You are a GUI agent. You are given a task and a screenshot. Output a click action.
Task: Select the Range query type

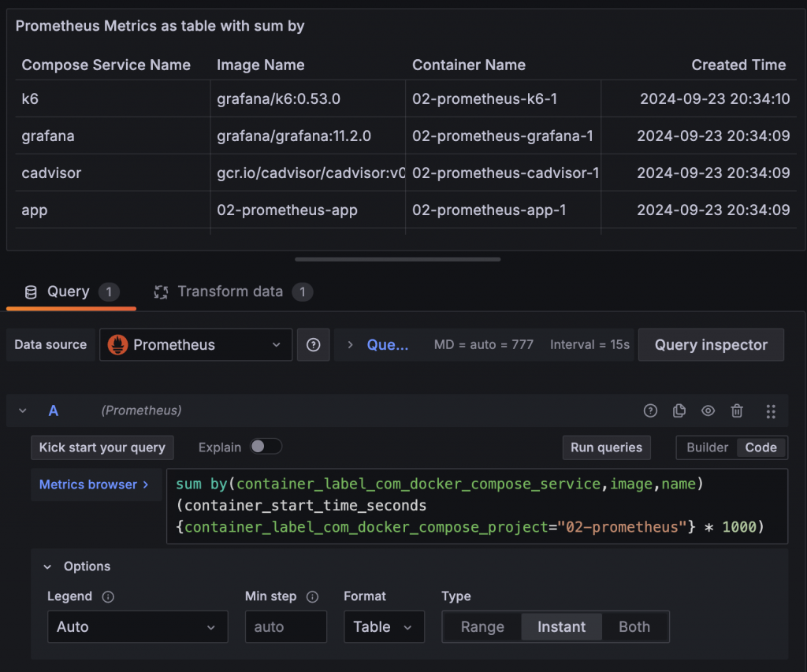point(482,627)
